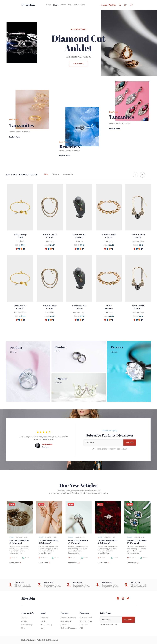This screenshot has width=157, height=644.
Task: Pick the red swatch on 20k Sterling Gold
Action: pyautogui.click(x=17, y=249)
